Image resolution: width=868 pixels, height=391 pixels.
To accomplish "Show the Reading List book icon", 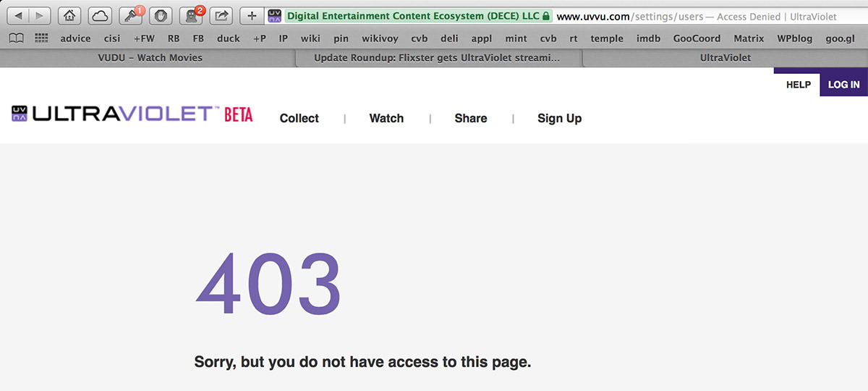I will [16, 38].
